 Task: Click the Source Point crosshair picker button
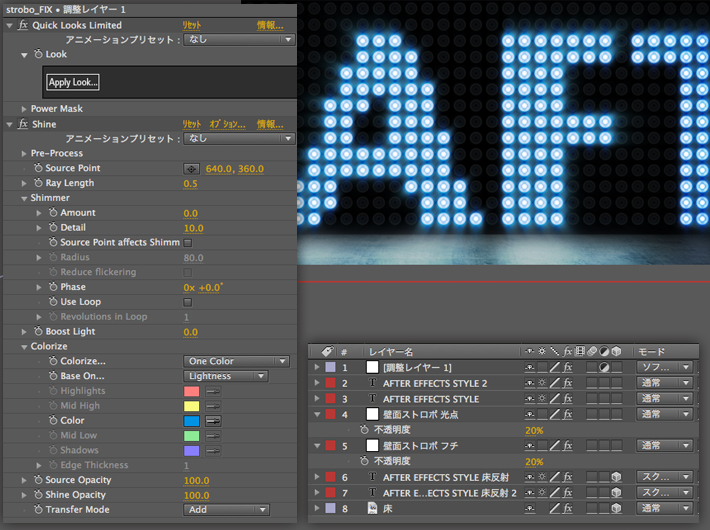pos(191,168)
